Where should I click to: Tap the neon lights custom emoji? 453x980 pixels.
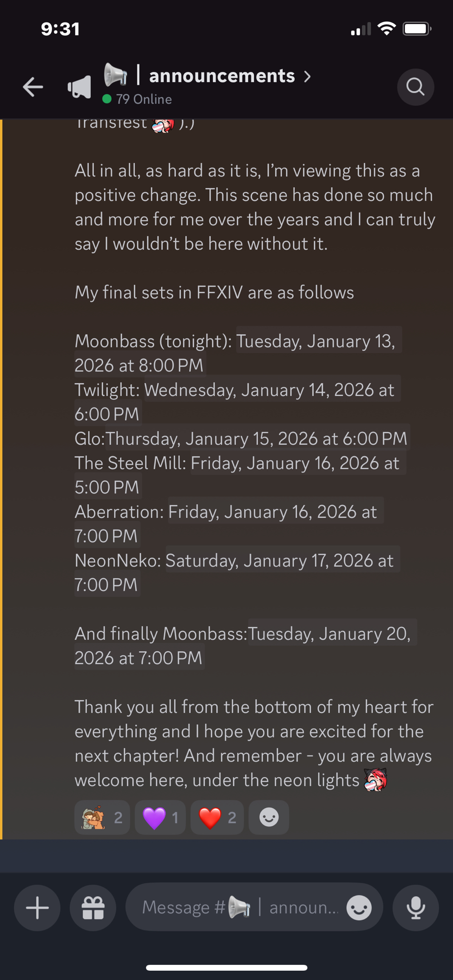click(376, 780)
